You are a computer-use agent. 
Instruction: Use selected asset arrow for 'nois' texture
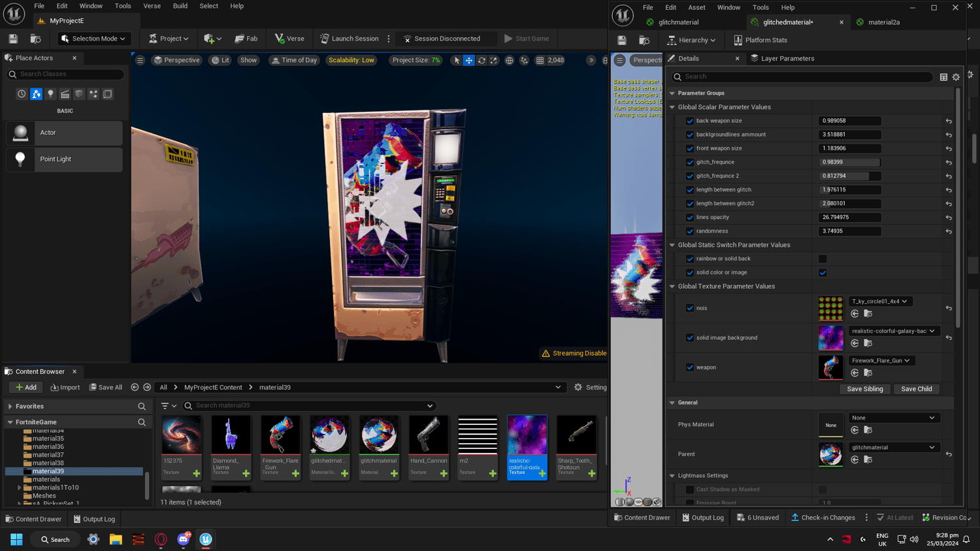click(855, 314)
